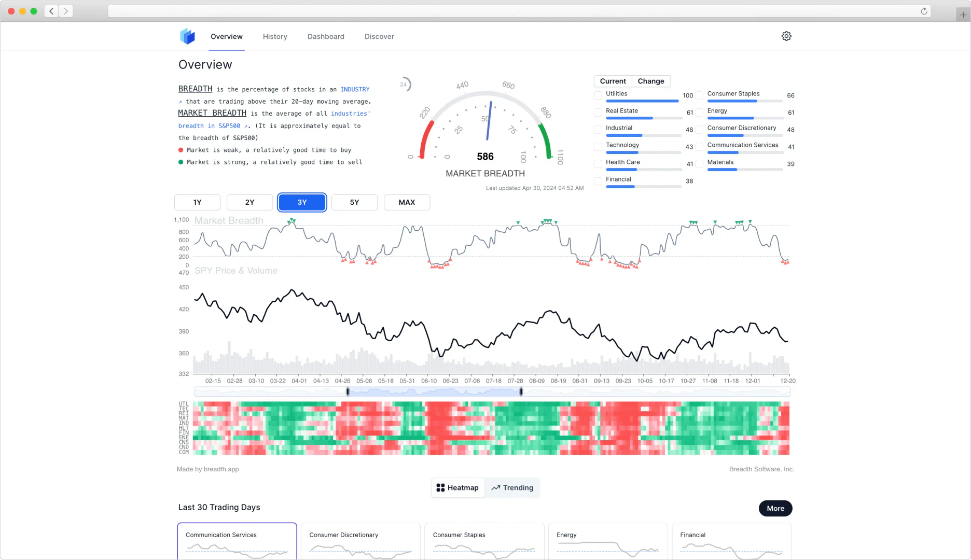The image size is (971, 560).
Task: Open the Consumer Staples trend card
Action: [484, 541]
